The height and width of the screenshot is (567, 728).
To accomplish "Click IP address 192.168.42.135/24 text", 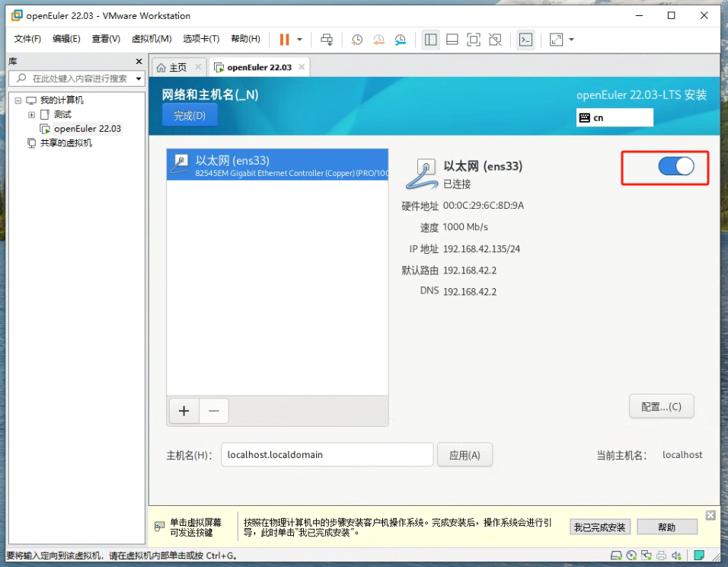I will tap(481, 249).
